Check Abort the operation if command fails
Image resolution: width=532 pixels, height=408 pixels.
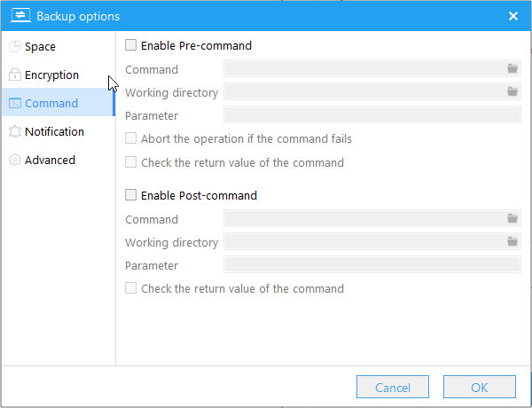(131, 138)
